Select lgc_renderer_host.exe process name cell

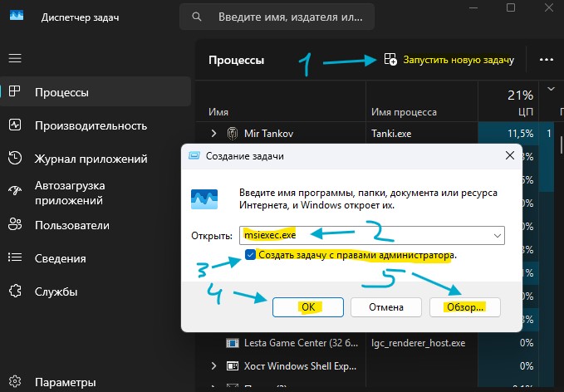coord(418,343)
